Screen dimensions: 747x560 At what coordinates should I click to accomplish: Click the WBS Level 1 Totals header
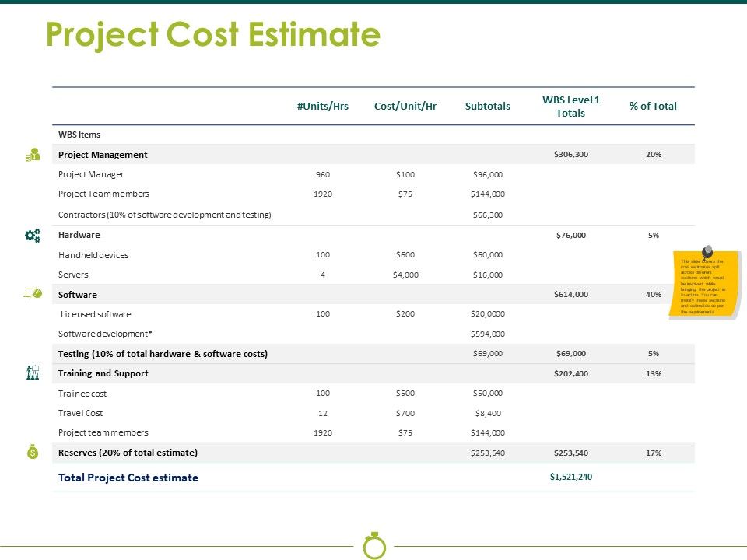click(570, 107)
